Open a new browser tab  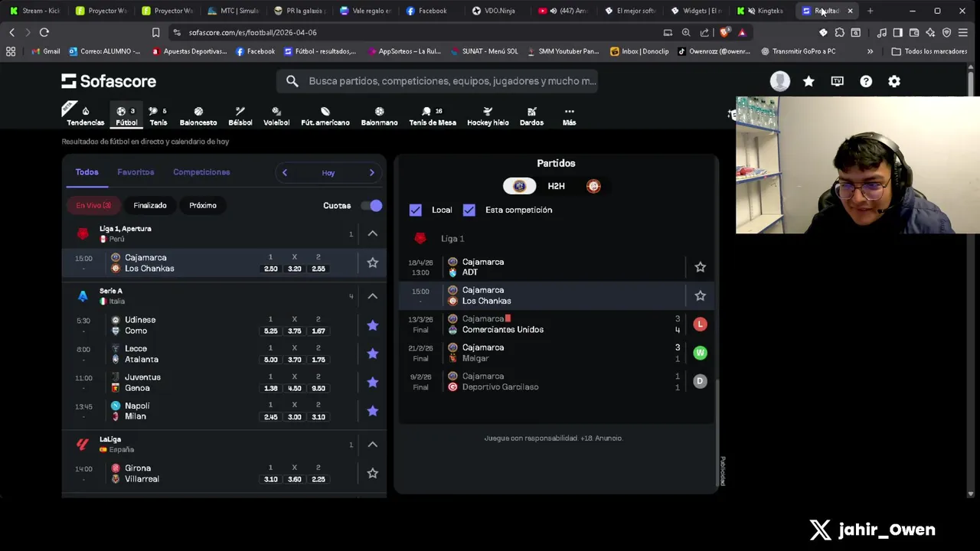coord(870,11)
